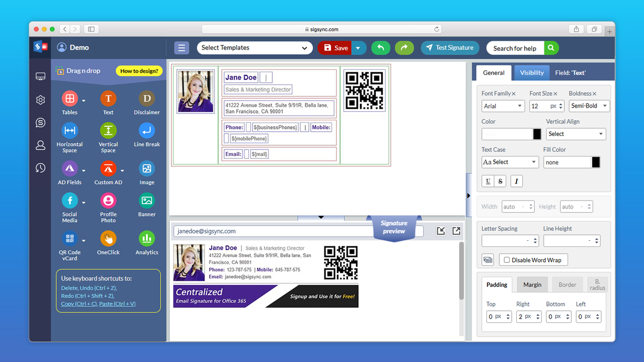
Task: Add a Tables element from the panel
Action: pyautogui.click(x=70, y=99)
